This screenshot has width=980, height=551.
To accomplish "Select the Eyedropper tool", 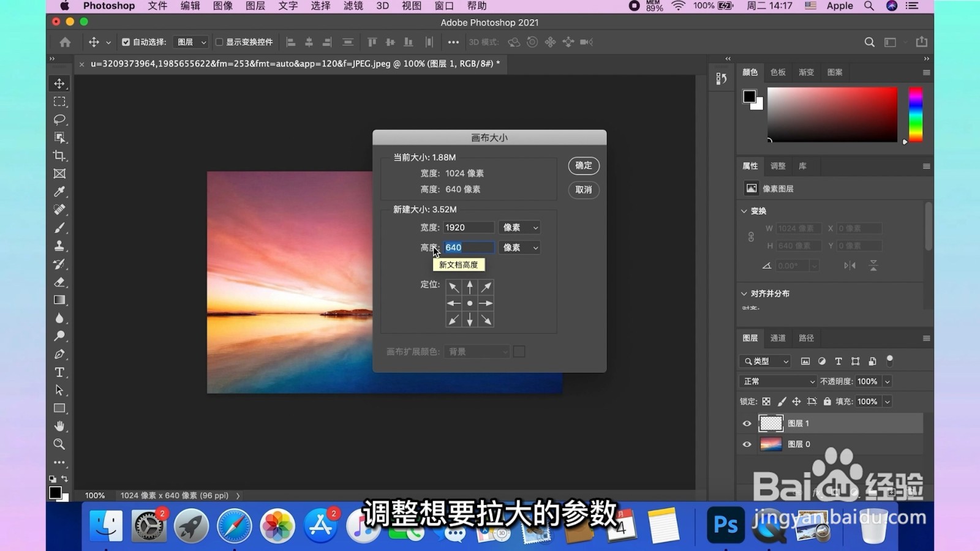I will 59,192.
